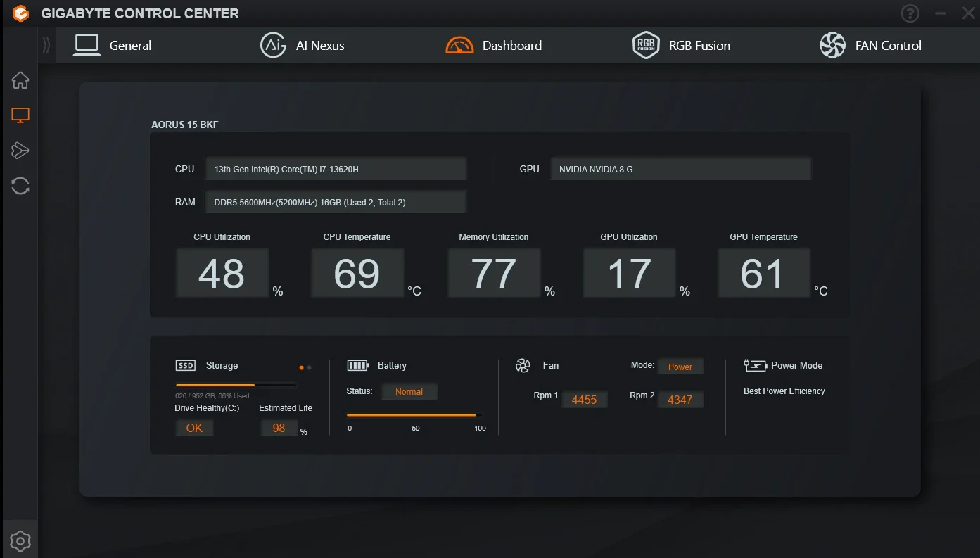980x558 pixels.
Task: Click the GPU Utilization 17 readout
Action: tap(629, 273)
